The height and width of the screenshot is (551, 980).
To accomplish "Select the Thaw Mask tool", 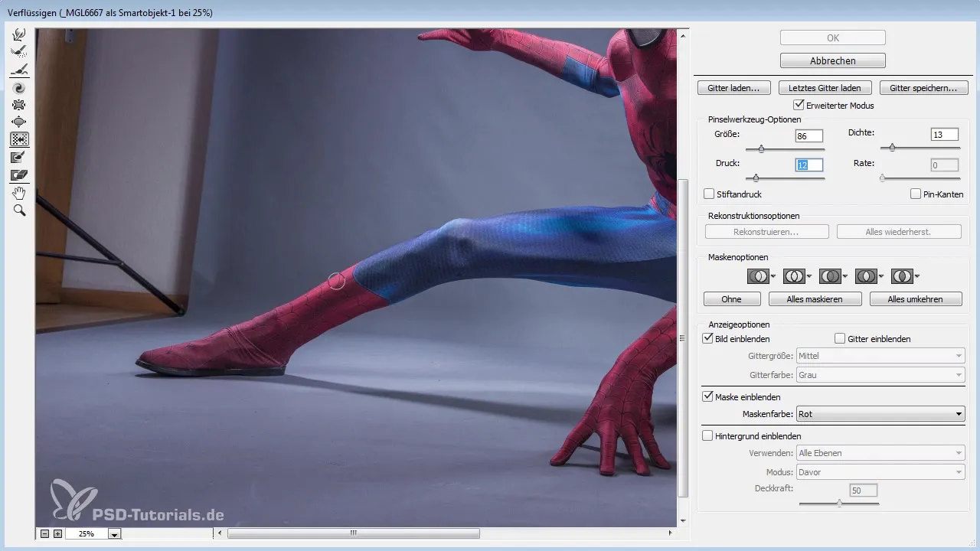I will (x=20, y=175).
